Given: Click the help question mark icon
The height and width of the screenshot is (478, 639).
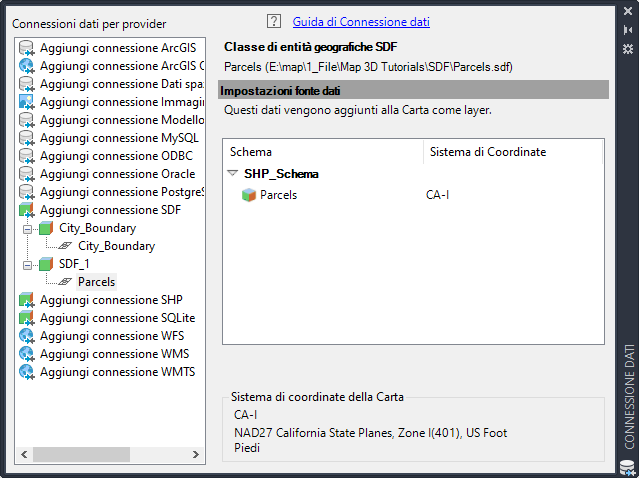Looking at the screenshot, I should click(274, 22).
